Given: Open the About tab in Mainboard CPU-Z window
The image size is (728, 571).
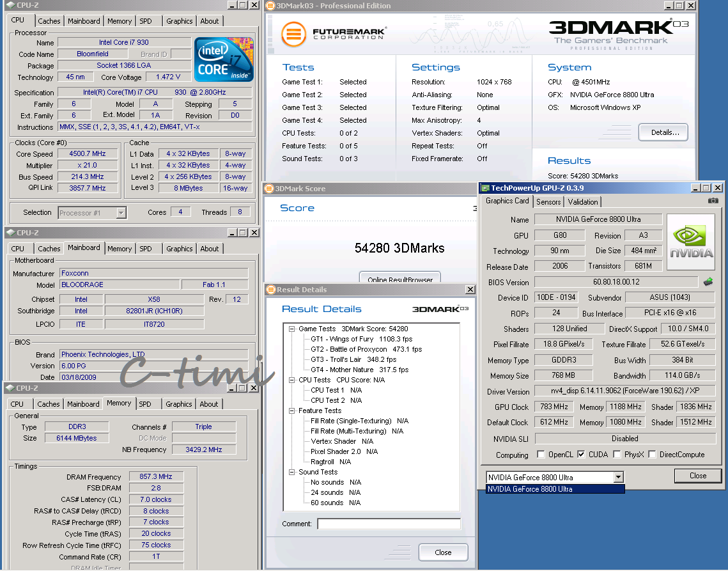Looking at the screenshot, I should click(210, 249).
